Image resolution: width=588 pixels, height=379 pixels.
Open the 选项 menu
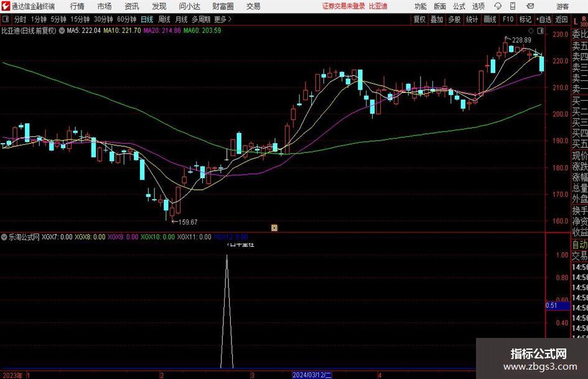478,6
